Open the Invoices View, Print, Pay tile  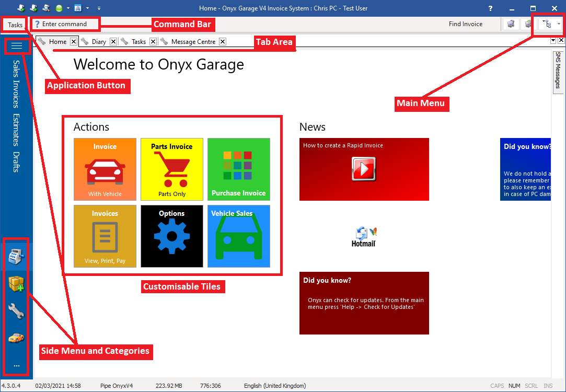105,236
